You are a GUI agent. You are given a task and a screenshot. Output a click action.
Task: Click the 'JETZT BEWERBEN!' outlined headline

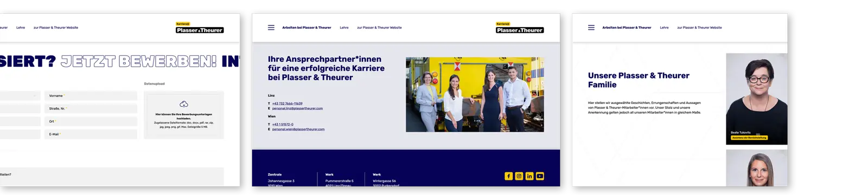(138, 62)
